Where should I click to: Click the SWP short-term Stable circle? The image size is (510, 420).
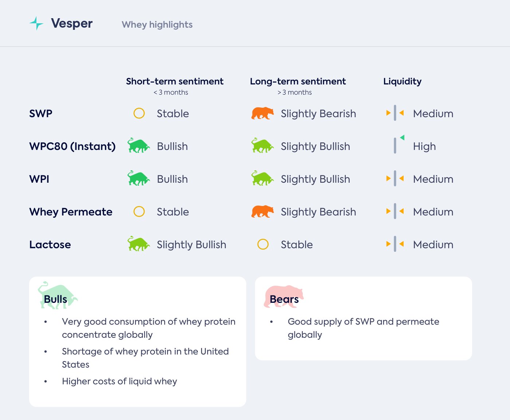pos(139,114)
